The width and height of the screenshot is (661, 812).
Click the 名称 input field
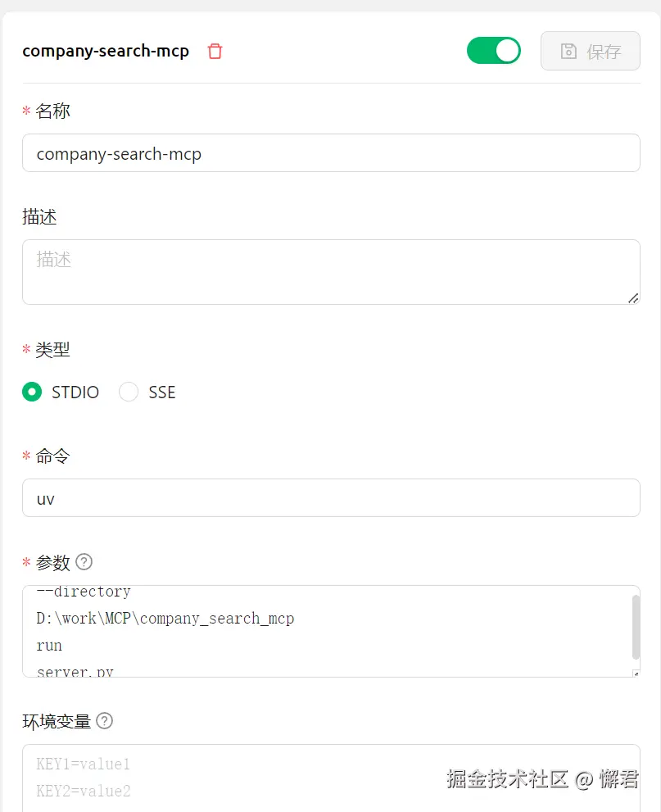[x=331, y=153]
